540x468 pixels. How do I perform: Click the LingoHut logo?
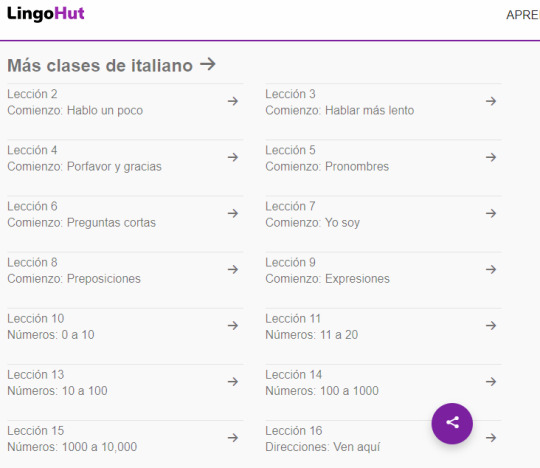tap(45, 14)
